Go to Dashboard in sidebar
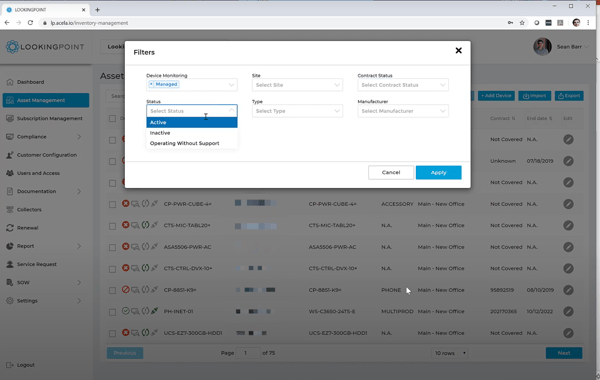This screenshot has height=380, width=600. point(31,82)
